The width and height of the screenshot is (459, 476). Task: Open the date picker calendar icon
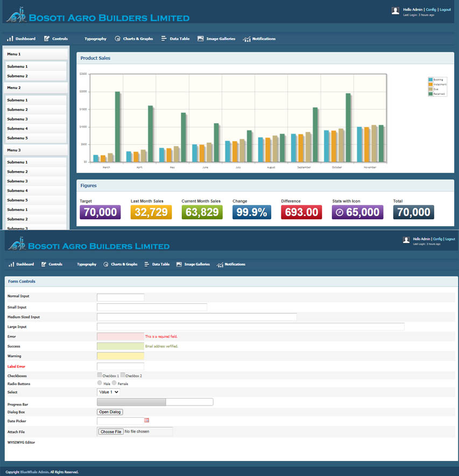coord(147,421)
